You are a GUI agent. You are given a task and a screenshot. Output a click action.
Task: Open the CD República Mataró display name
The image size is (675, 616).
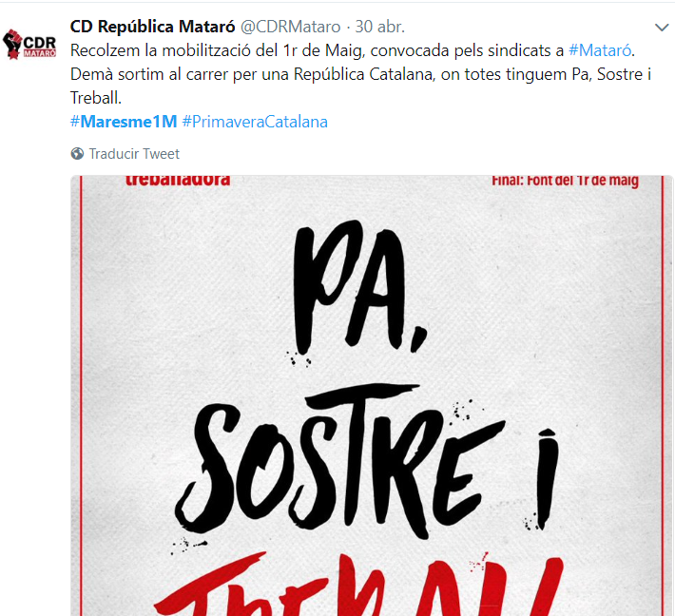coord(152,27)
